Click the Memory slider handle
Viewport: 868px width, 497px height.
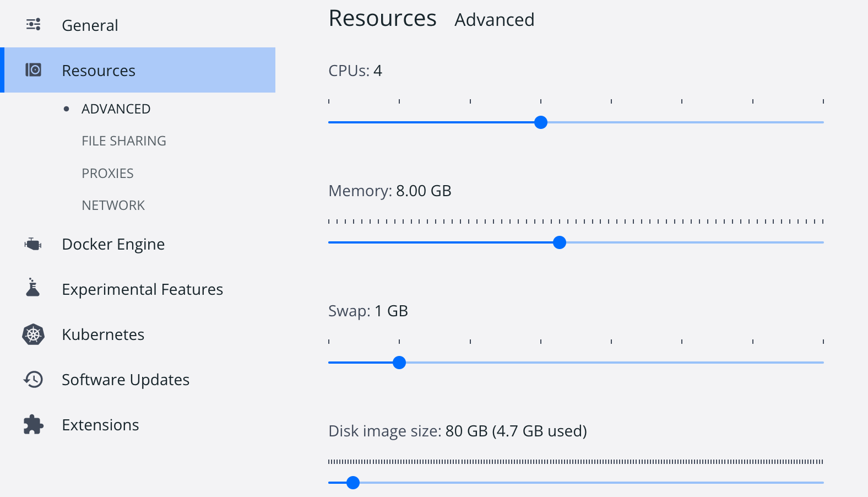[560, 242]
